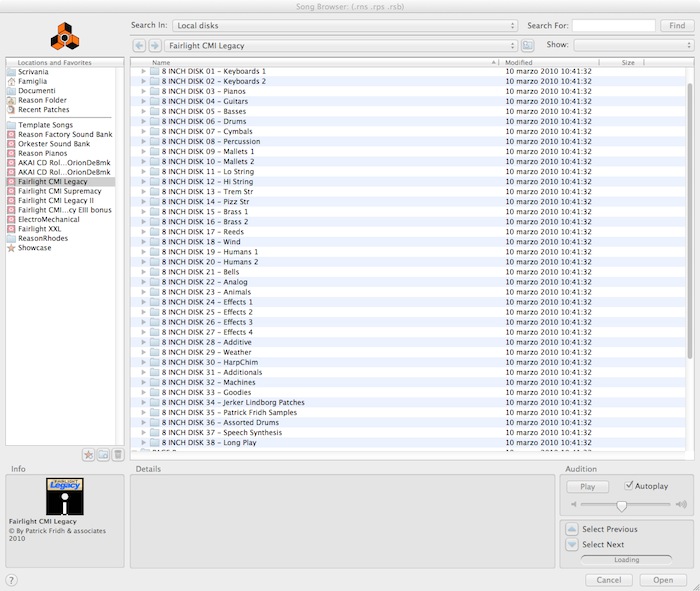Image resolution: width=700 pixels, height=591 pixels.
Task: Click the Select Previous arrow icon
Action: click(x=572, y=529)
